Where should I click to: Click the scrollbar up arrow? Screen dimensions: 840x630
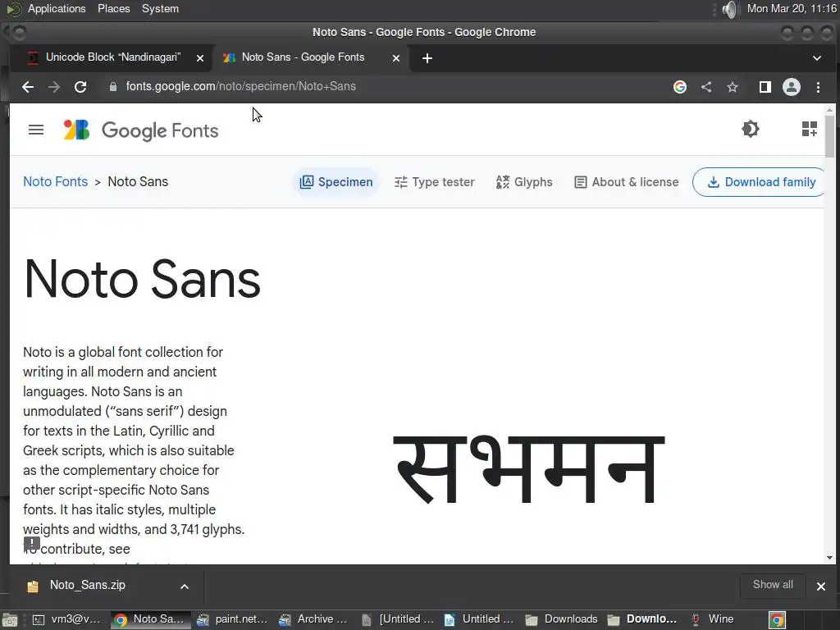pyautogui.click(x=830, y=109)
